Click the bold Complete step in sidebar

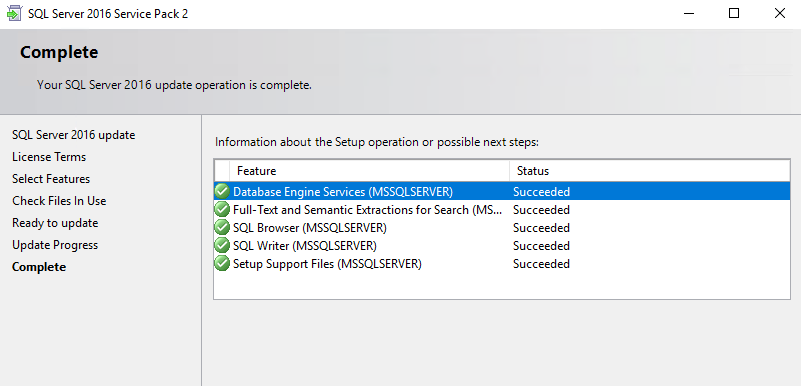pyautogui.click(x=39, y=267)
